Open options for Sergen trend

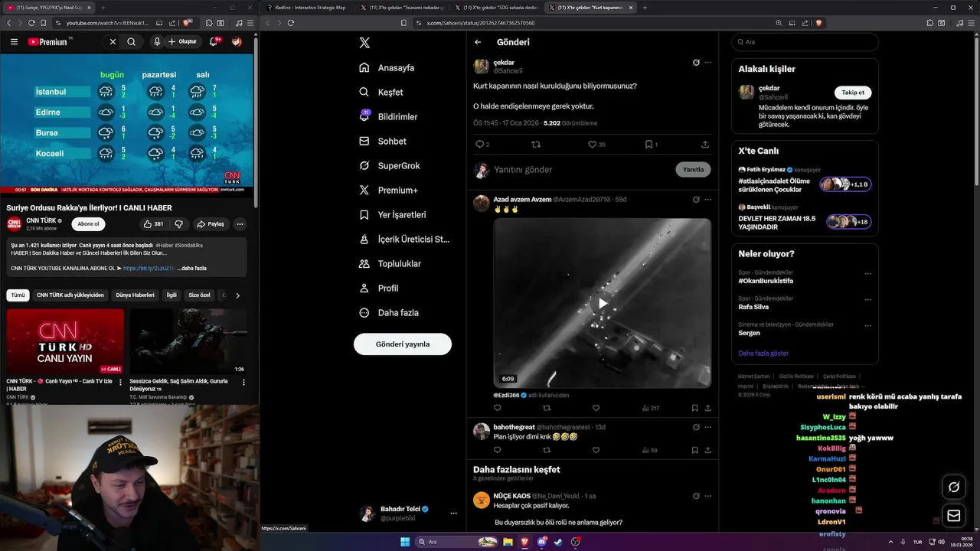point(867,325)
